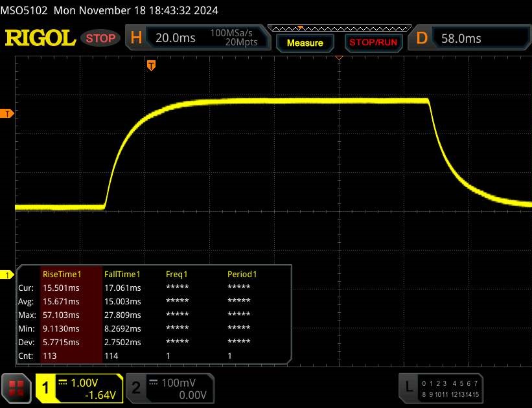
Task: Click the center time reference triangle marker
Action: point(339,58)
